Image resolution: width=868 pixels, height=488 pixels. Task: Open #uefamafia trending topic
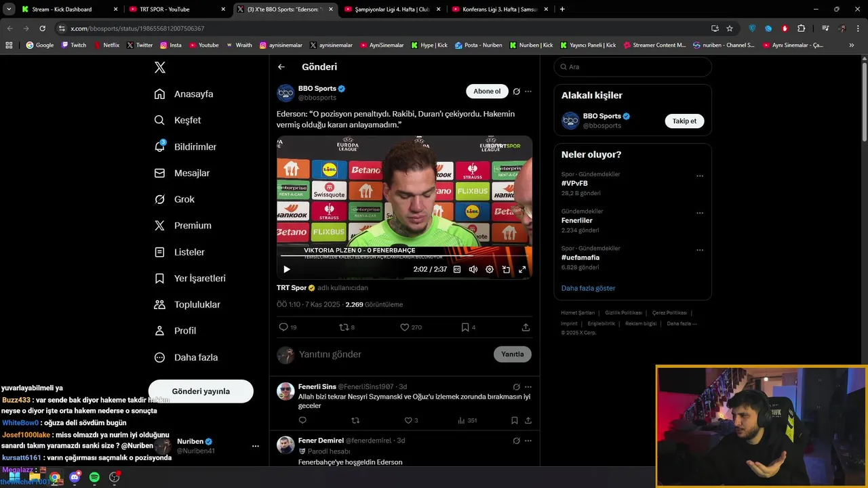tap(580, 258)
